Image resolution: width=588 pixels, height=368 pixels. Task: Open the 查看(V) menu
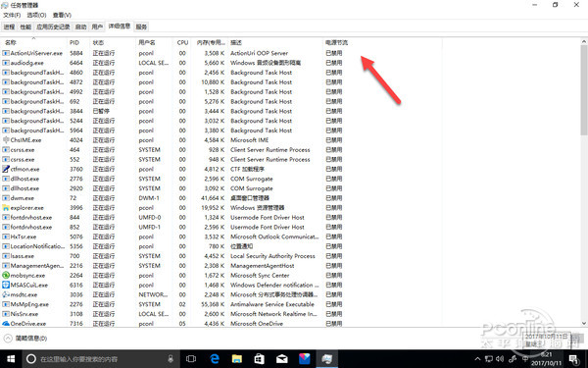click(62, 15)
